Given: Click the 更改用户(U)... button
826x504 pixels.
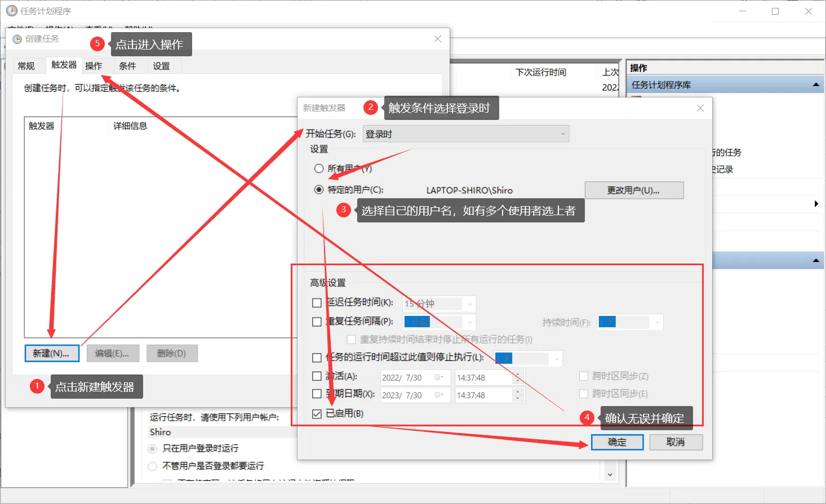Looking at the screenshot, I should 634,190.
